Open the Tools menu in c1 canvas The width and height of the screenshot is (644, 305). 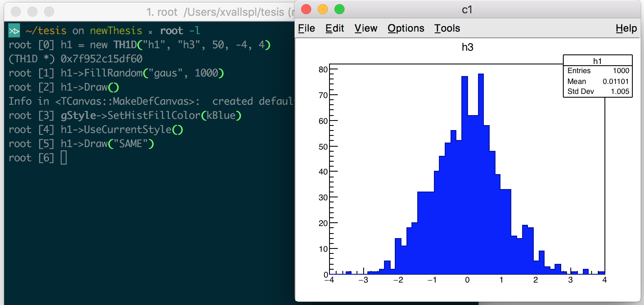447,28
